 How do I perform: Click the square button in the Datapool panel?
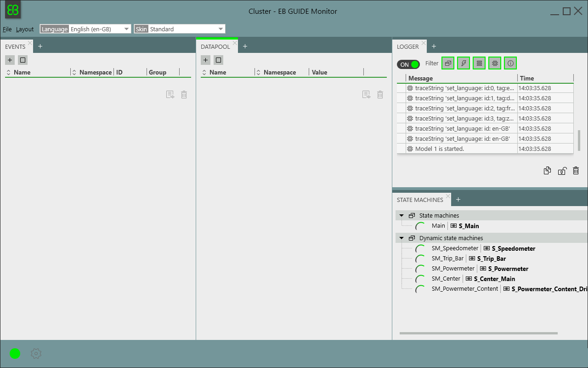[219, 60]
